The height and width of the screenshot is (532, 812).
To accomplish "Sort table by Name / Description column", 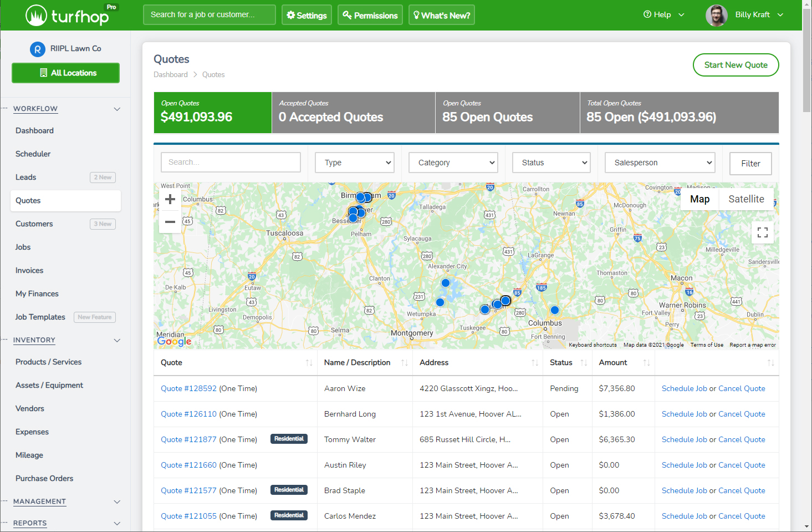I will tap(405, 363).
